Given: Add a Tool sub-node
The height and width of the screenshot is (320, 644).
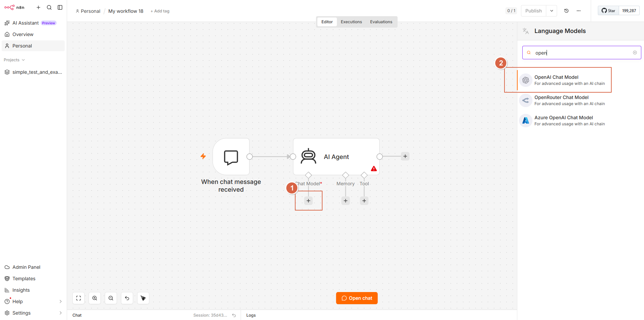Looking at the screenshot, I should (364, 201).
